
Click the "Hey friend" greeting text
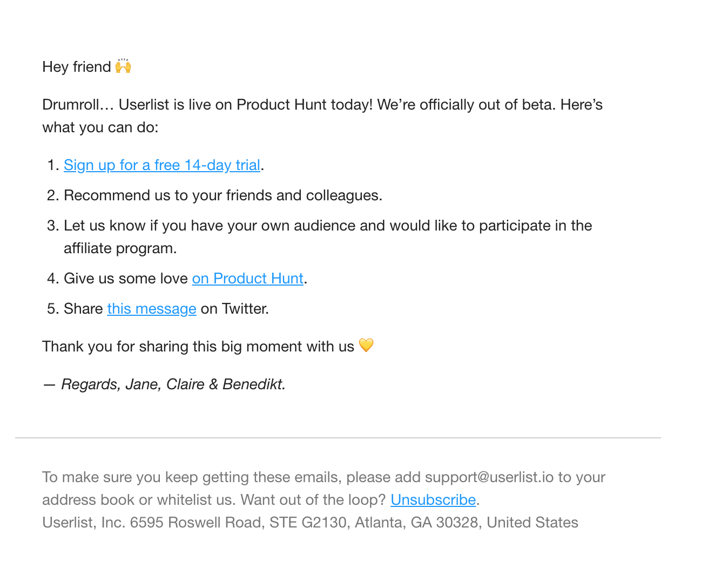click(77, 67)
